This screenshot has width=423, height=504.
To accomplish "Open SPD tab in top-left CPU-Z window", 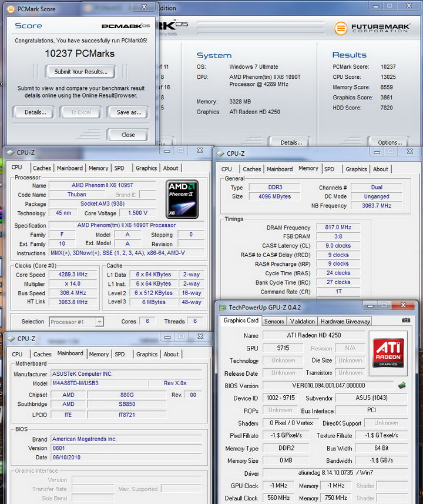I will 119,168.
